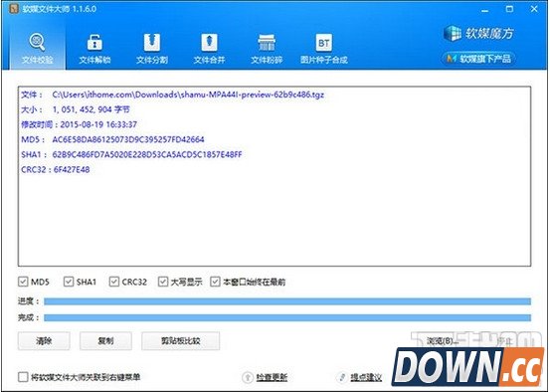The image size is (550, 392).
Task: Enable 将软媒文件大师关联到右键菜单 checkbox
Action: pyautogui.click(x=23, y=377)
